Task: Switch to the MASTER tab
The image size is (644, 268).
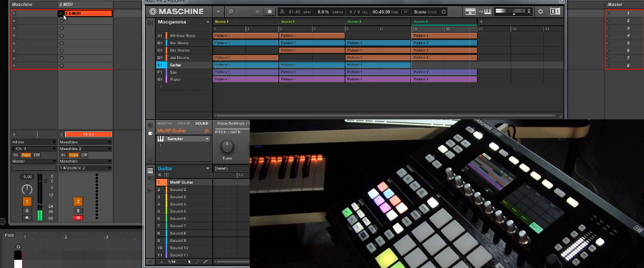Action: [164, 123]
